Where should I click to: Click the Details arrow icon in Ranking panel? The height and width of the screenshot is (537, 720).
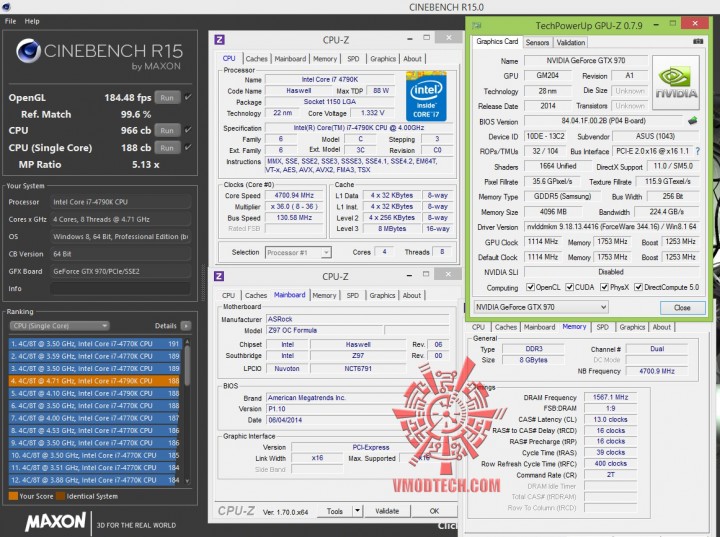pyautogui.click(x=186, y=326)
